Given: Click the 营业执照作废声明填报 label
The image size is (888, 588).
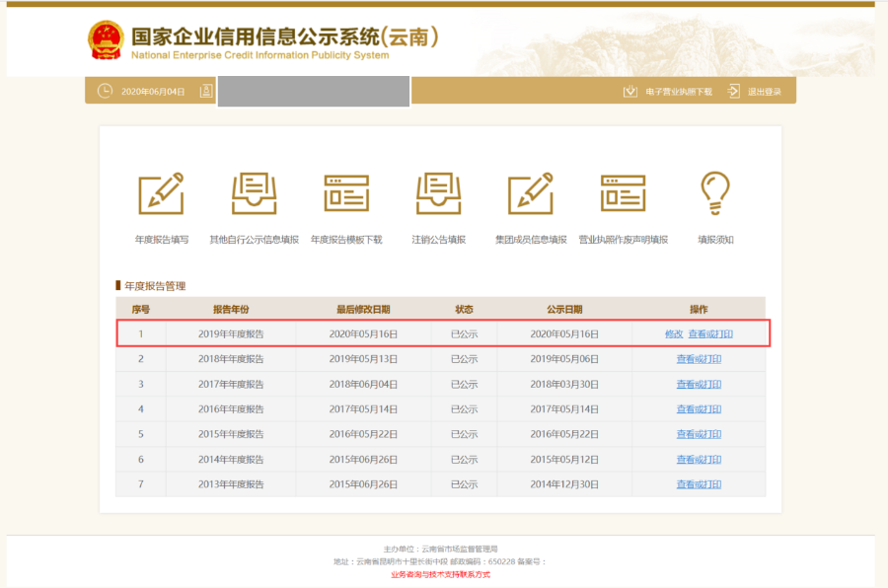Looking at the screenshot, I should pos(623,240).
